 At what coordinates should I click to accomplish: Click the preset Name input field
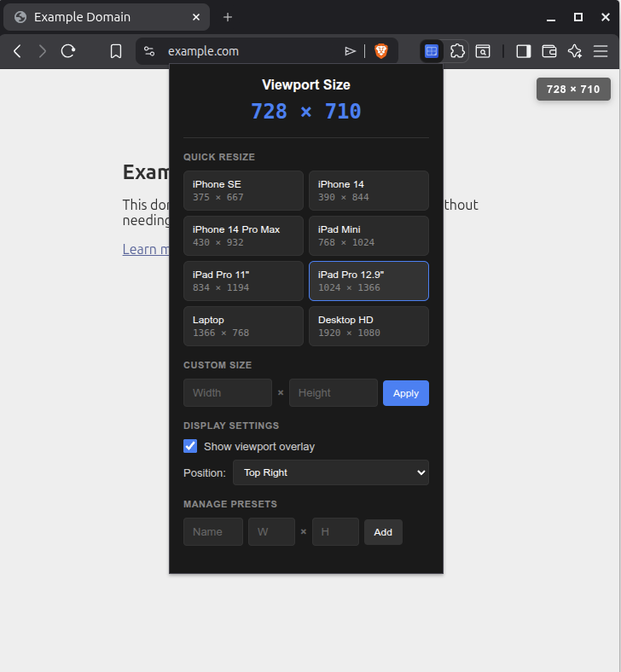[213, 531]
